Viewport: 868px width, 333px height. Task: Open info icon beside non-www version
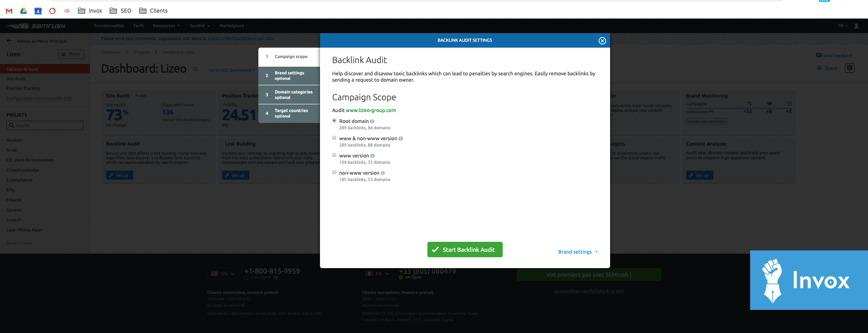(x=383, y=173)
